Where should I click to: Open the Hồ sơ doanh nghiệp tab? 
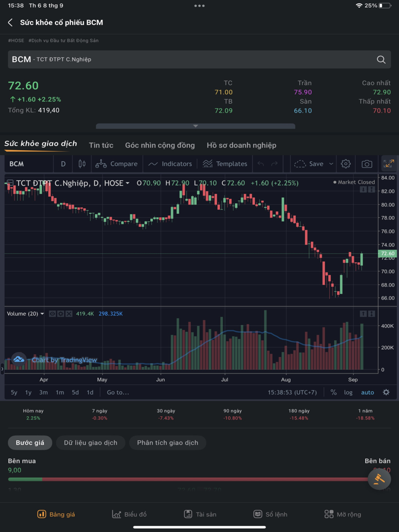click(x=241, y=145)
